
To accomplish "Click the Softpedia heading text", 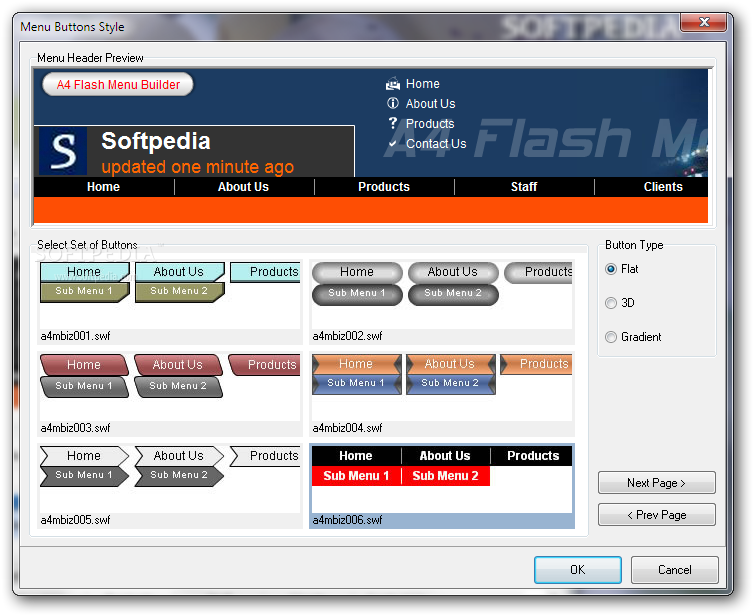I will click(156, 141).
